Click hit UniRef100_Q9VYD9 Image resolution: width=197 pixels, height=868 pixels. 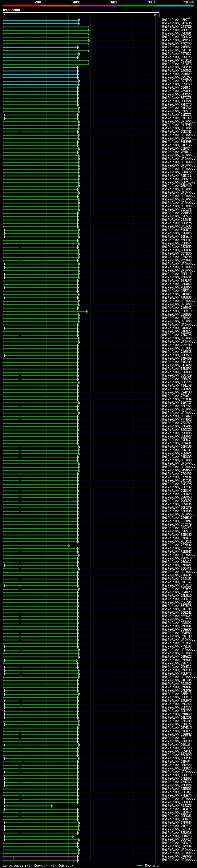177,345
